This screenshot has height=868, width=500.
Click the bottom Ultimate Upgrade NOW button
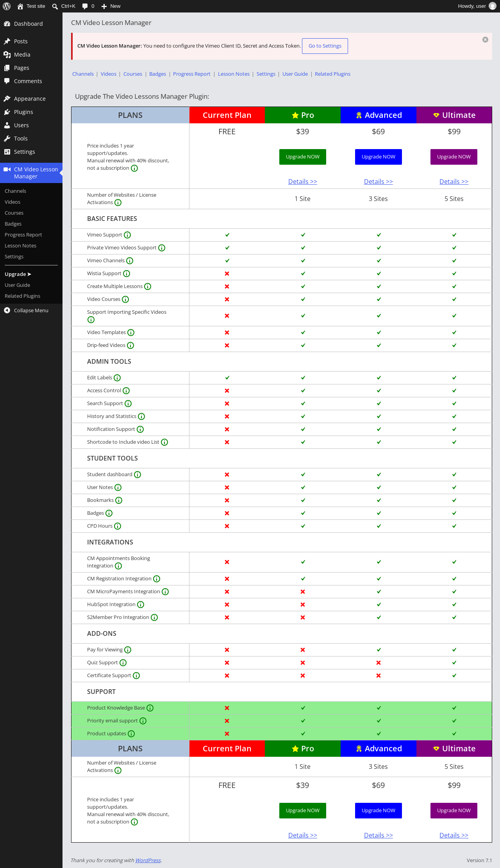point(454,811)
